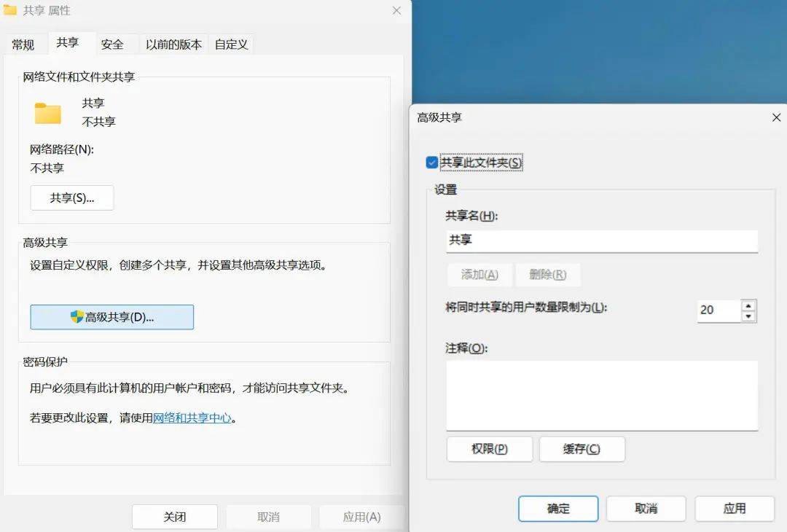This screenshot has height=532, width=787.
Task: Click the 共享 folder name beside the icon
Action: click(93, 103)
